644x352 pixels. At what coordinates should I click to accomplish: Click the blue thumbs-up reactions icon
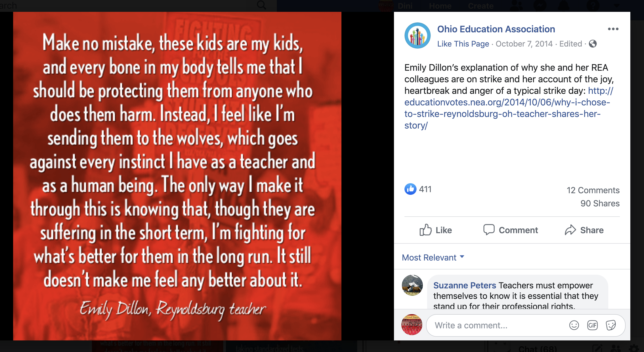(x=410, y=189)
